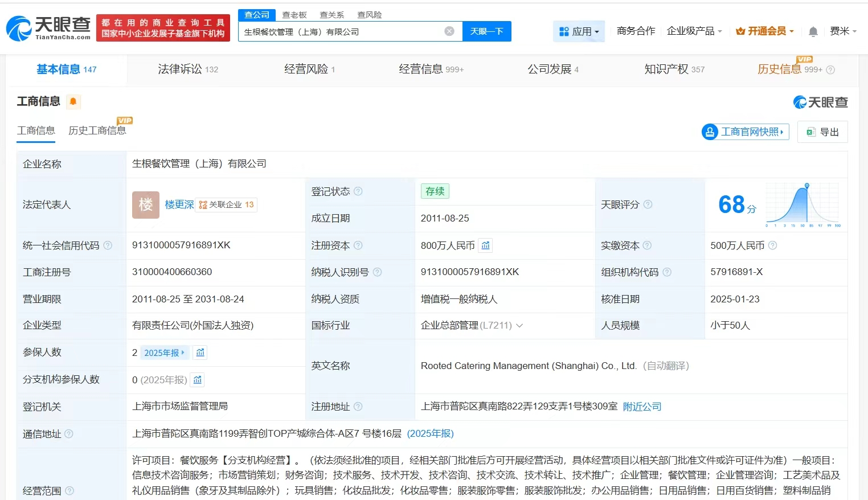This screenshot has height=500, width=868.
Task: Switch search mode to 查风险
Action: click(x=369, y=15)
